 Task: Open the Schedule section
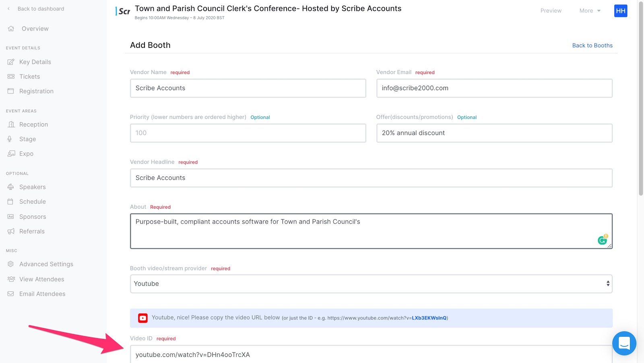tap(32, 201)
